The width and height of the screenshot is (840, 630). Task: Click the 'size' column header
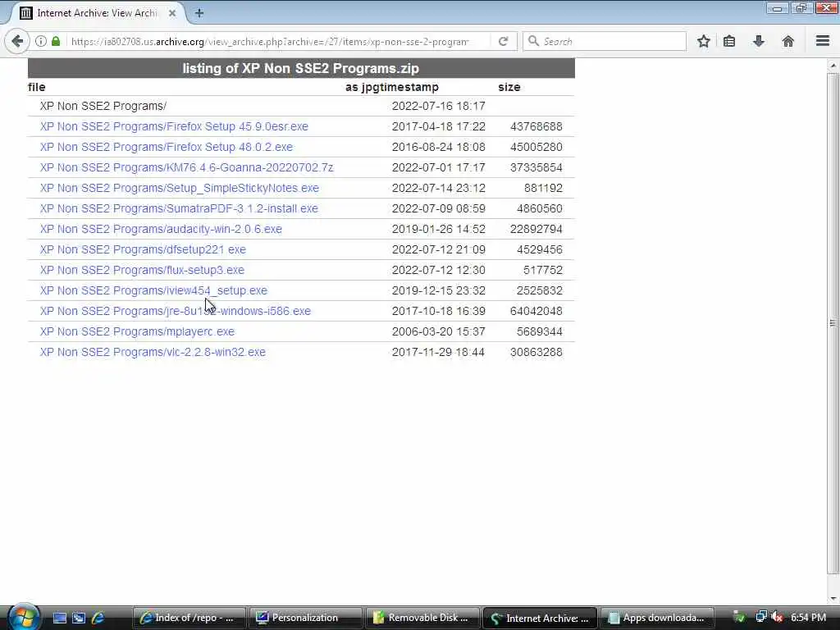pos(509,87)
